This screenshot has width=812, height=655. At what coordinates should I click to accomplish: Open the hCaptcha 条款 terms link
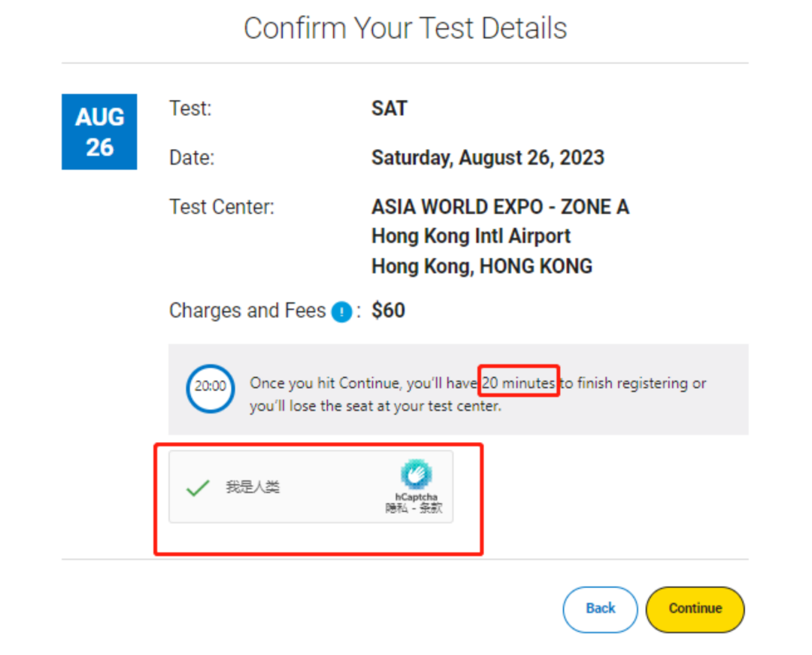coord(431,508)
